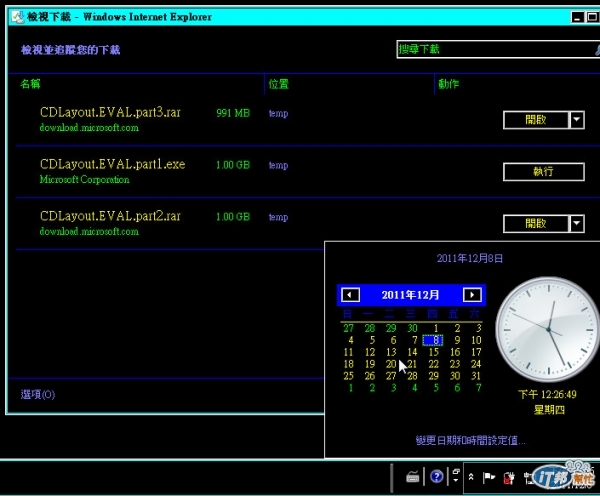Run CDLayout.EVAL.part1.exe with the 執行 button
Image resolution: width=600 pixels, height=496 pixels.
[x=544, y=172]
